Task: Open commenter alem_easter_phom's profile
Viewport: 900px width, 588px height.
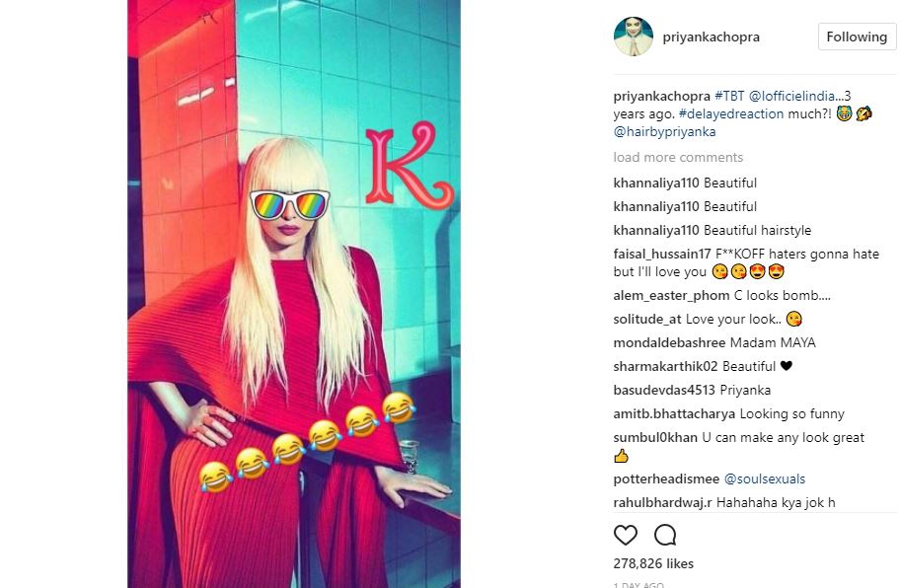Action: pos(671,295)
